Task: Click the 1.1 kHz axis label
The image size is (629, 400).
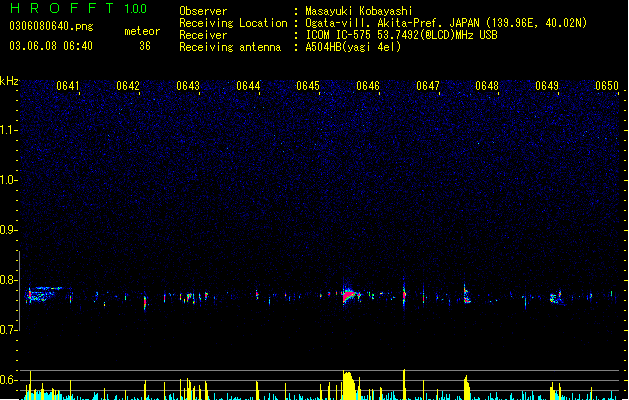Action: tap(9, 130)
